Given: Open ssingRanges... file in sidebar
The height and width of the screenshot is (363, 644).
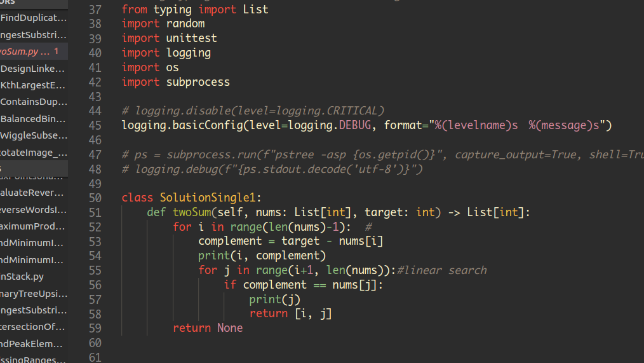Looking at the screenshot, I should [33, 360].
